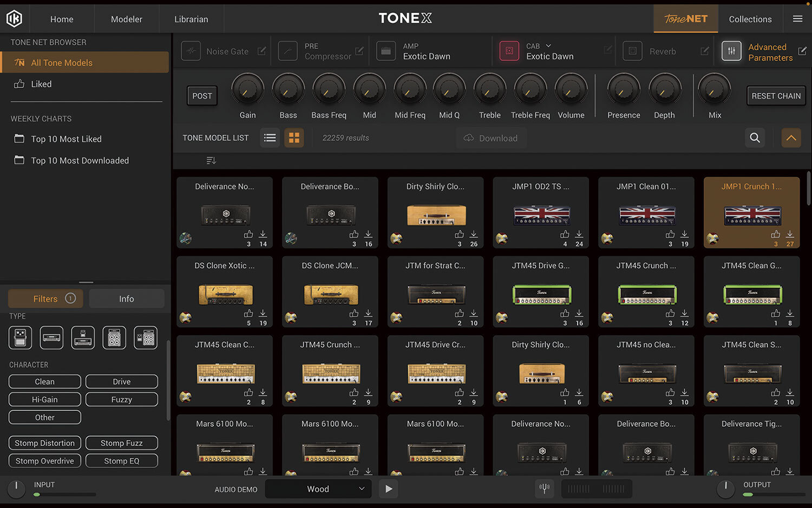Switch to the Filters tab

(x=45, y=298)
